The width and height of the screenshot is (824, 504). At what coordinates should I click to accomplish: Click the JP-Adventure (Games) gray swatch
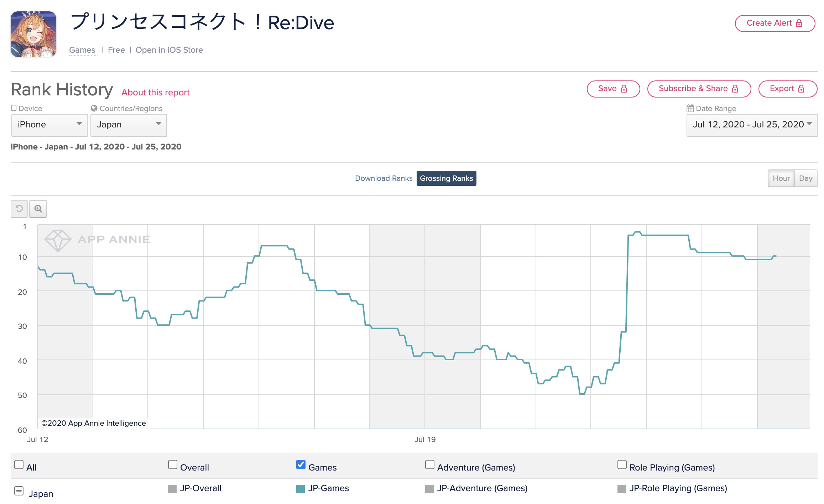pos(429,489)
